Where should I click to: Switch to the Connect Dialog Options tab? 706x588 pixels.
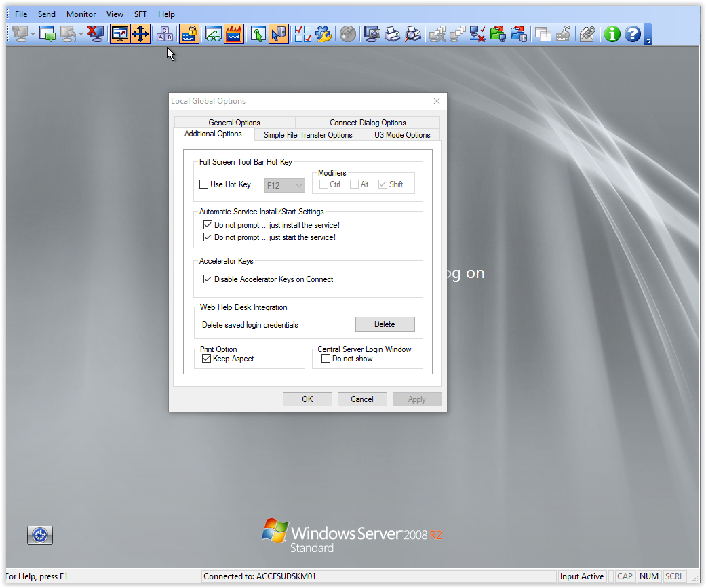pos(368,123)
